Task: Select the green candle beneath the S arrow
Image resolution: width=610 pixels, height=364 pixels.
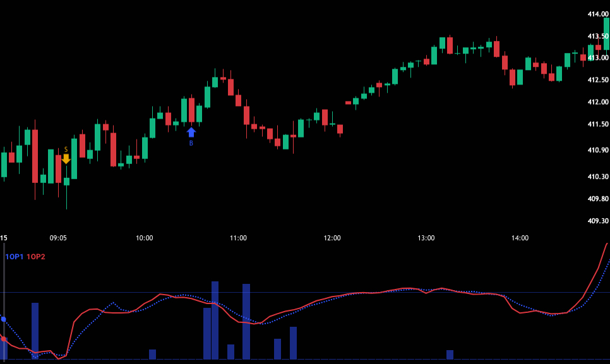Action: pyautogui.click(x=66, y=181)
